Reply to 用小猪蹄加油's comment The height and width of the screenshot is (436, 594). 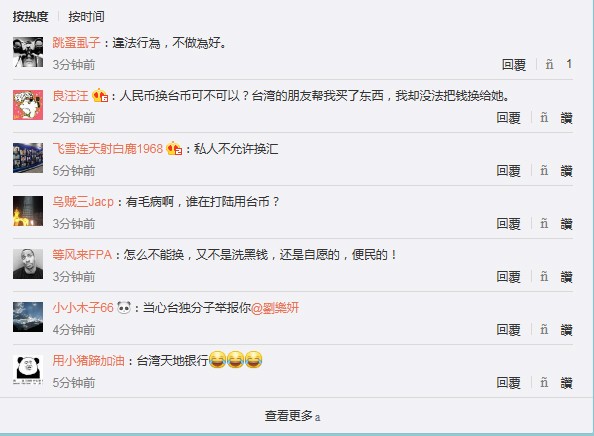[x=508, y=383]
